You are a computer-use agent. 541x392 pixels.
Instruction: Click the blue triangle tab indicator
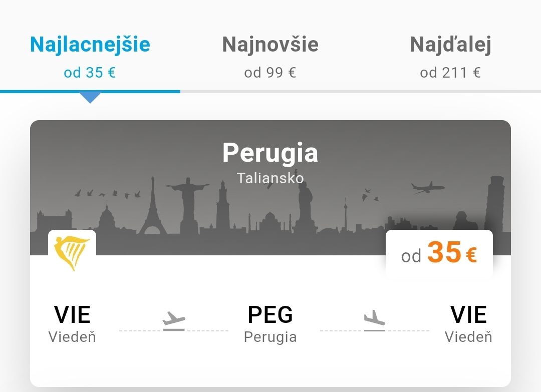90,98
